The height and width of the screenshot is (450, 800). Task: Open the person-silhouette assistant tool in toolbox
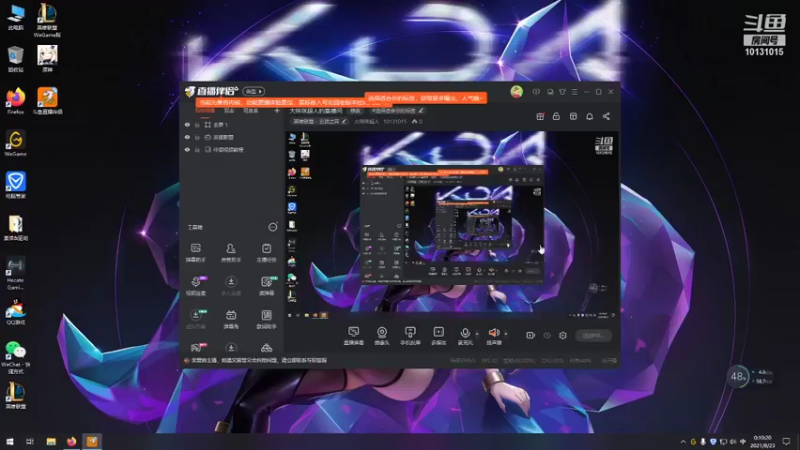(x=231, y=253)
